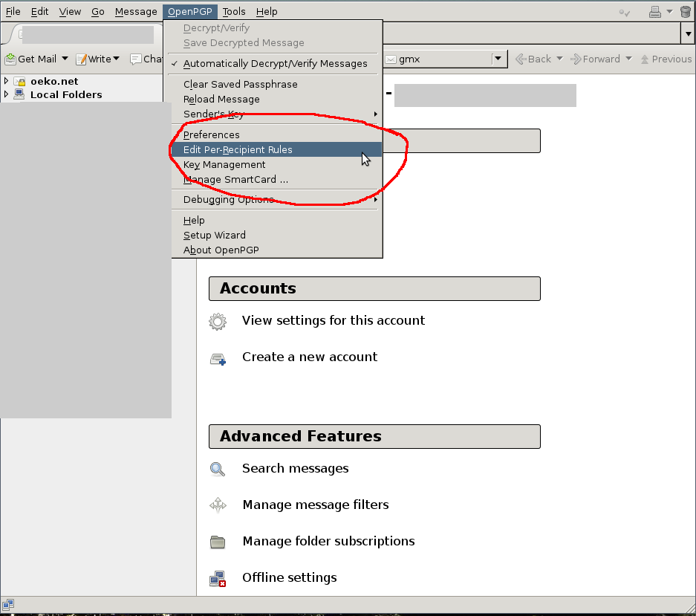This screenshot has height=616, width=696.
Task: Click the Offline settings icon
Action: (x=218, y=578)
